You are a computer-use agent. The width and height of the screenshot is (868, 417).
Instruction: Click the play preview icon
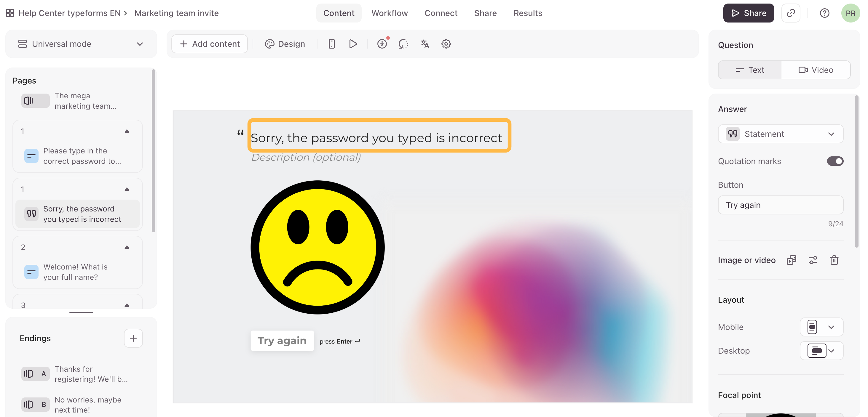(353, 44)
